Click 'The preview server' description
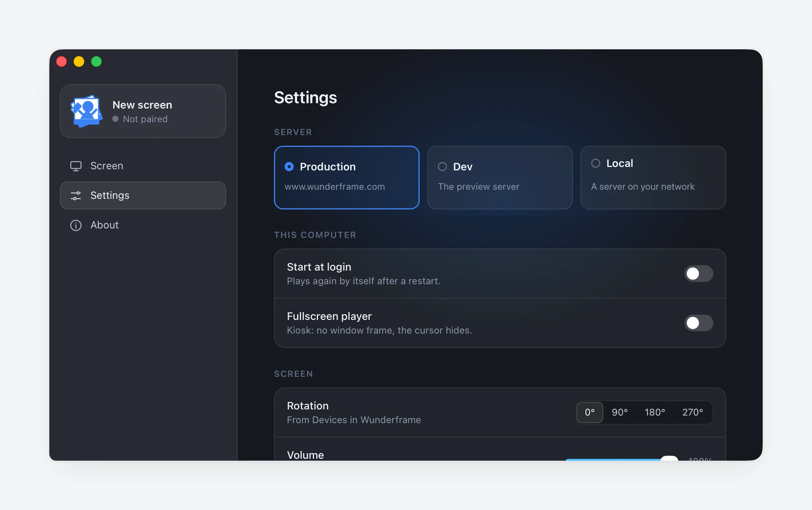 [x=478, y=187]
